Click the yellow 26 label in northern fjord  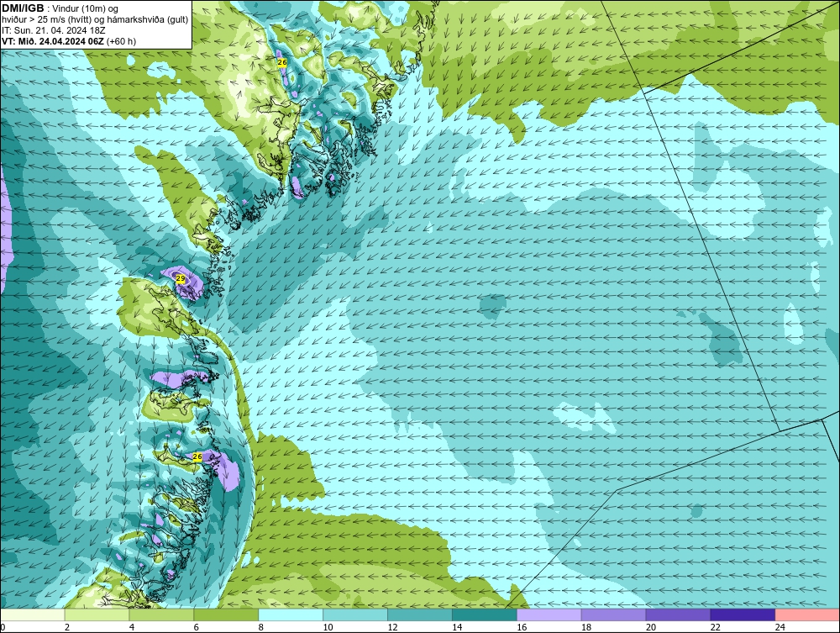(282, 62)
